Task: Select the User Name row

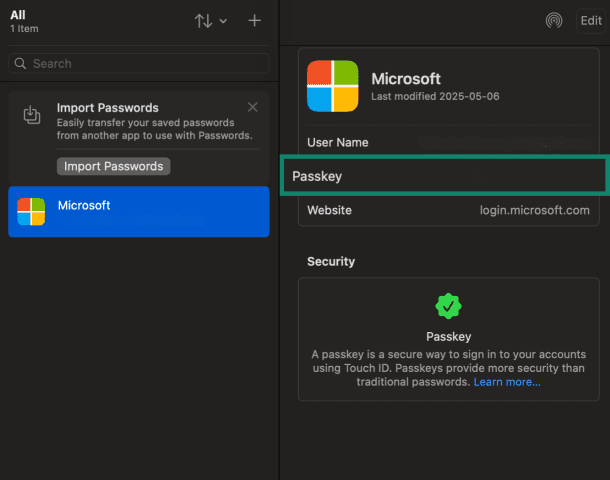Action: click(x=448, y=142)
